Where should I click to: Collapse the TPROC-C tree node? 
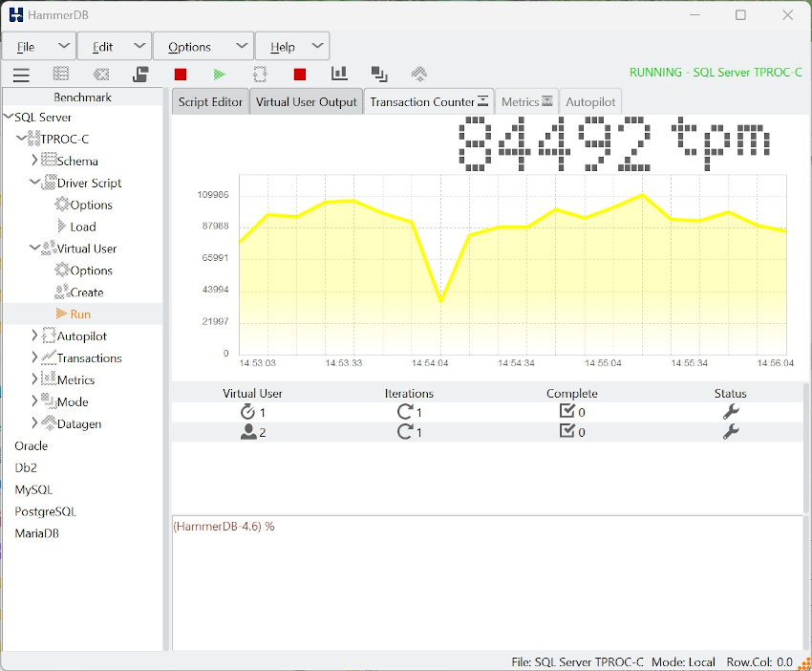(x=21, y=139)
